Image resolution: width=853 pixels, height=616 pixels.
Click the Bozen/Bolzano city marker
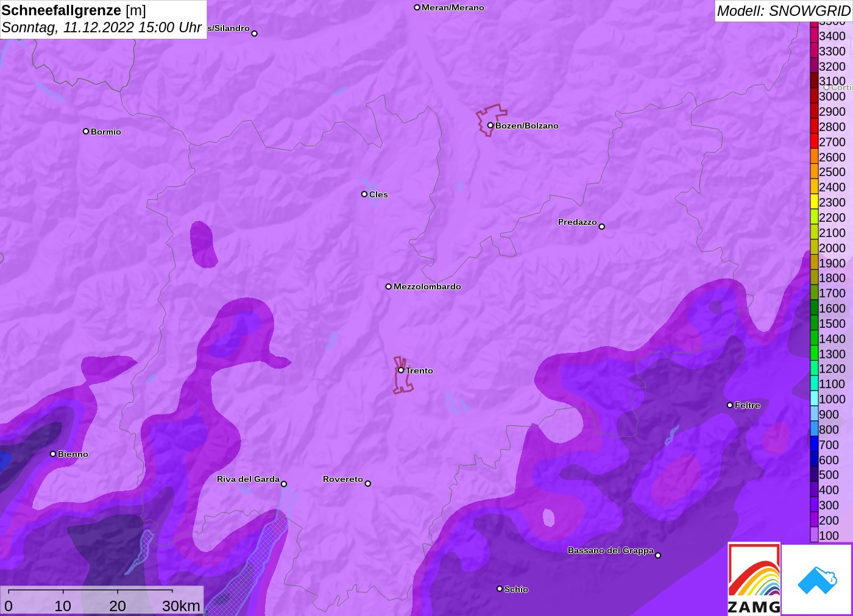point(490,126)
